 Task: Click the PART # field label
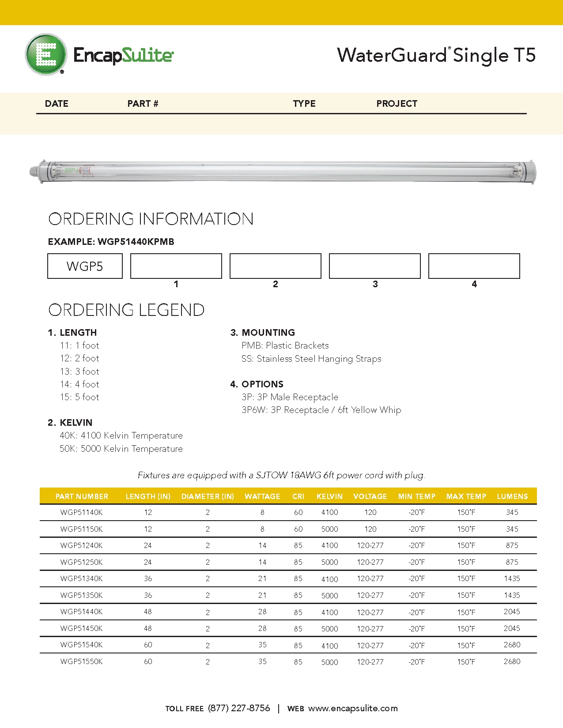tap(143, 104)
